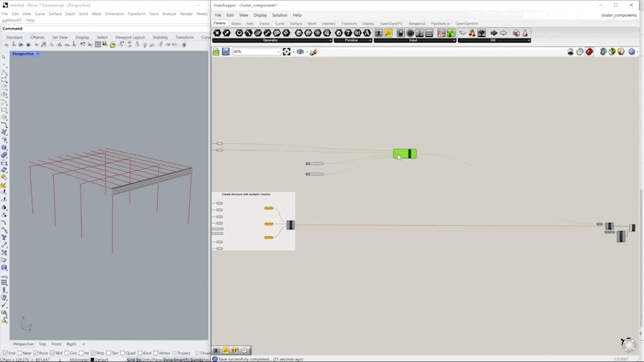Screen dimensions: 644x362
Task: Toggle the Cen osnap checkbox
Action: [67, 353]
